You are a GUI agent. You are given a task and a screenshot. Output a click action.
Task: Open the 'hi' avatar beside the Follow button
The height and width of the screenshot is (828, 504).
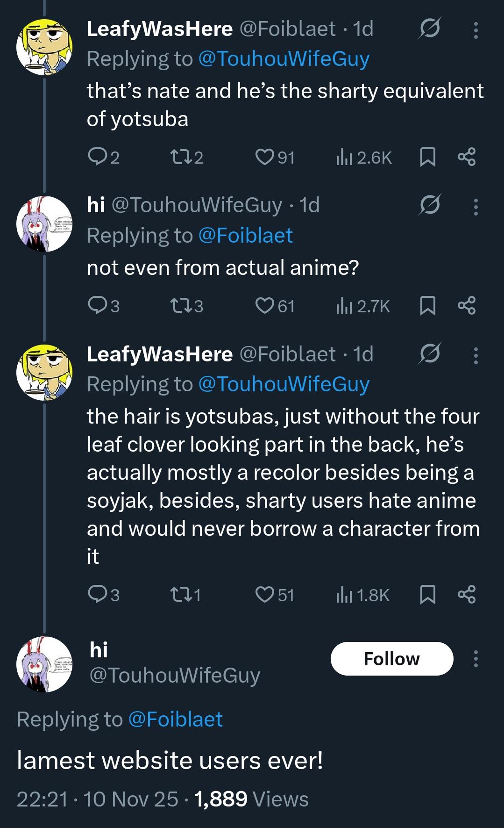44,664
